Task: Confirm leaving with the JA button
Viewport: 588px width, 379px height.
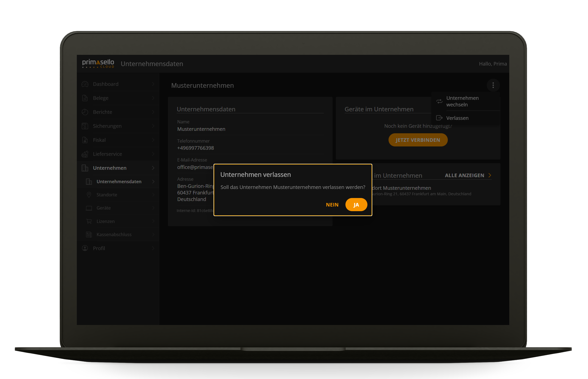Action: click(356, 205)
